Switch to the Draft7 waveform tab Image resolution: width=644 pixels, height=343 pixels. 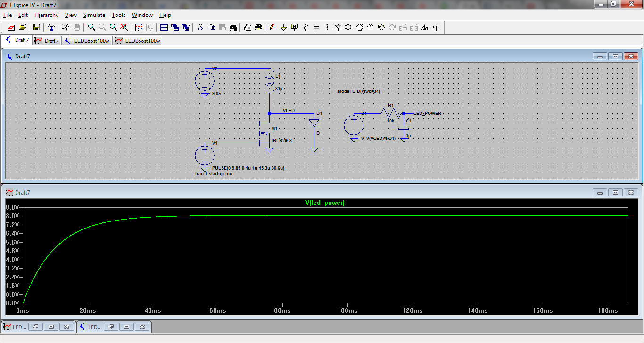[47, 41]
